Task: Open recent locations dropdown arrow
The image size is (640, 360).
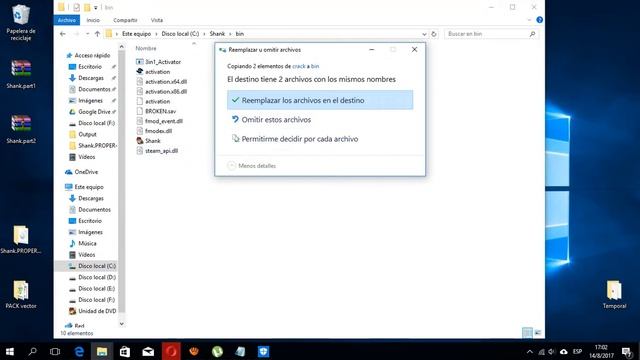Action: pyautogui.click(x=87, y=34)
